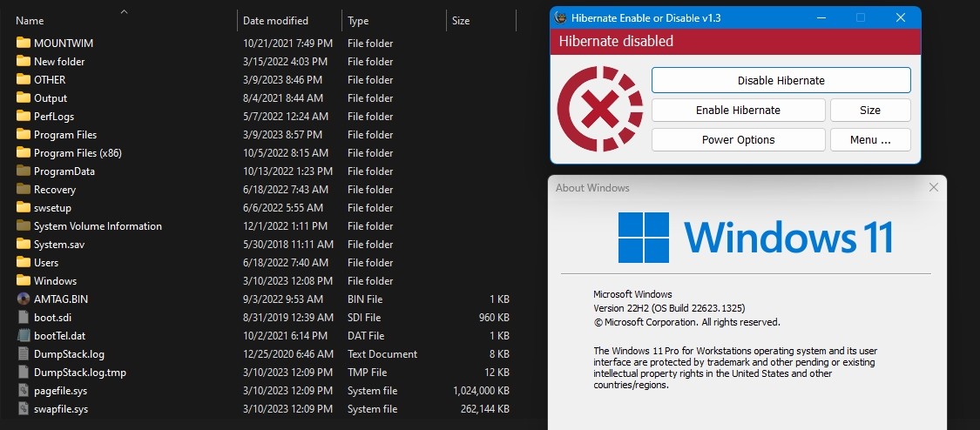Viewport: 980px width, 430px height.
Task: Click the Text Document type of DumpStack.log
Action: [x=382, y=354]
